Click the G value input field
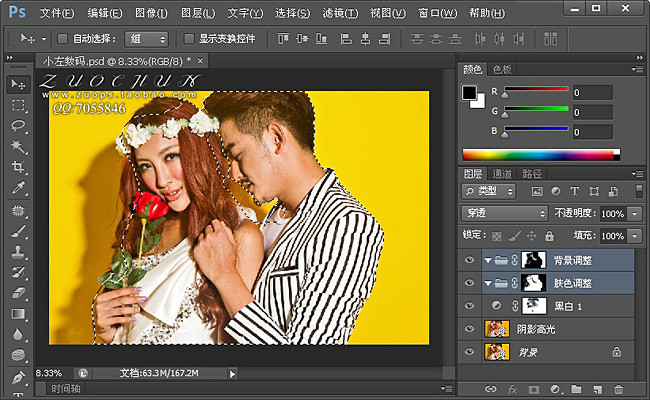The height and width of the screenshot is (400, 650). (x=592, y=112)
